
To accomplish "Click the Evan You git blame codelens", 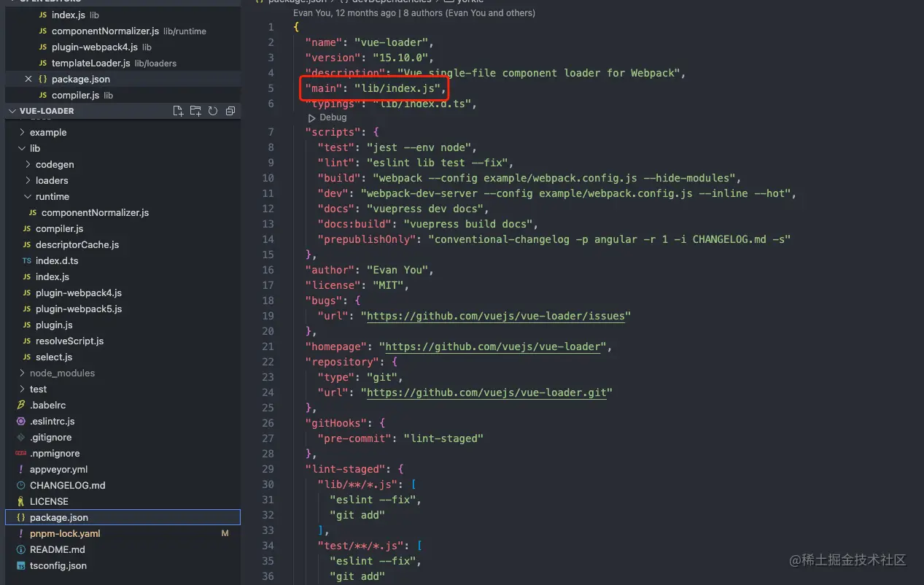I will 414,13.
